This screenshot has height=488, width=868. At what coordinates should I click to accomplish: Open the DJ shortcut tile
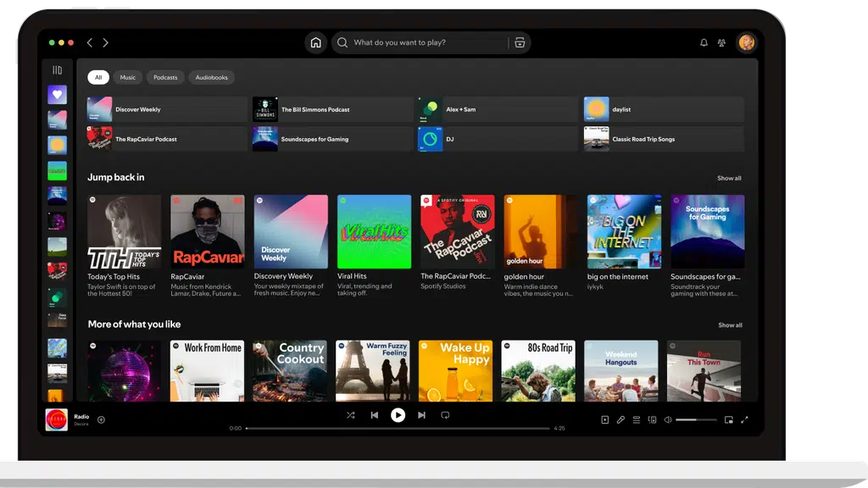(x=498, y=139)
